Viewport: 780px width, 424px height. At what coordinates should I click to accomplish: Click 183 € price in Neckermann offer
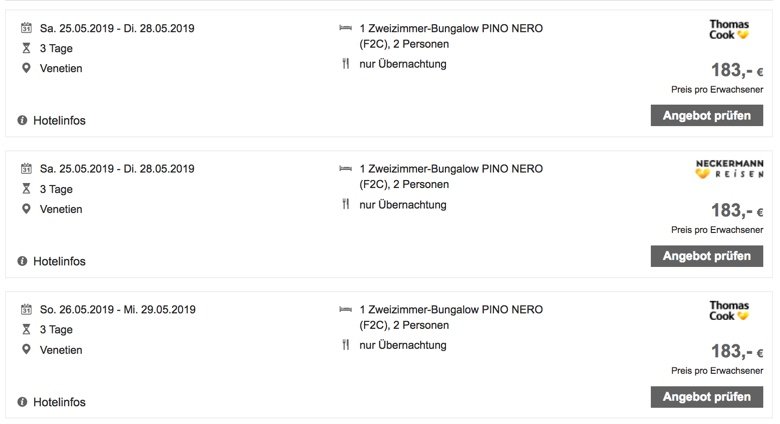pyautogui.click(x=737, y=211)
